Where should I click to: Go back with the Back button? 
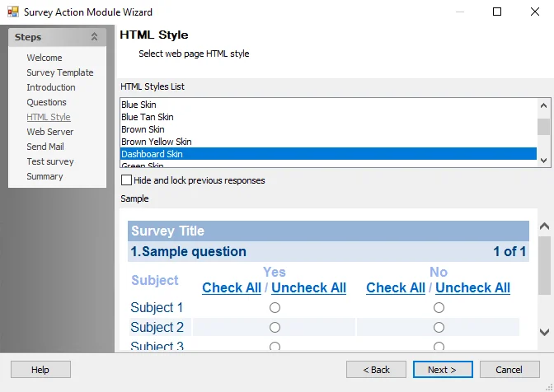376,370
